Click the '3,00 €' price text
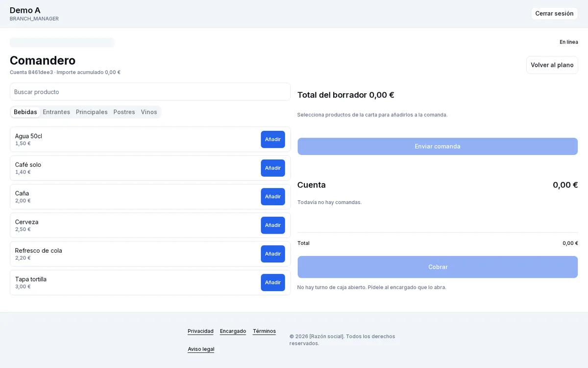This screenshot has width=588, height=368. pos(23,287)
